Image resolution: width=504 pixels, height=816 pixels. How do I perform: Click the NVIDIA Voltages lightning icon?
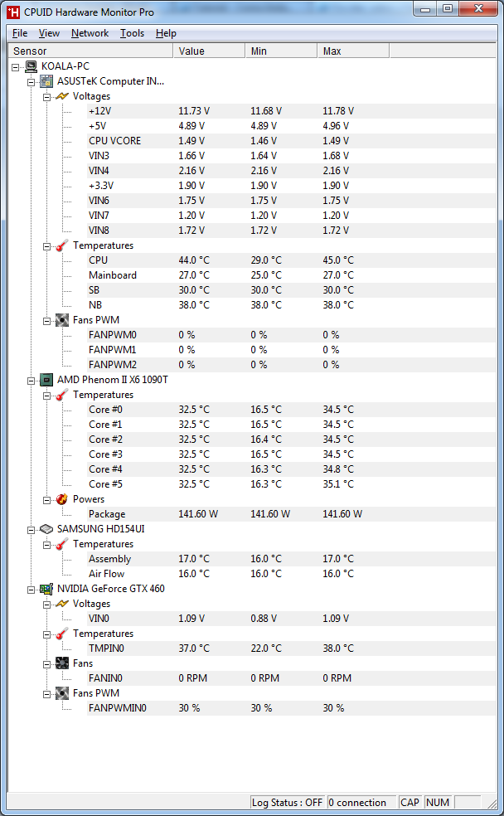pos(62,604)
